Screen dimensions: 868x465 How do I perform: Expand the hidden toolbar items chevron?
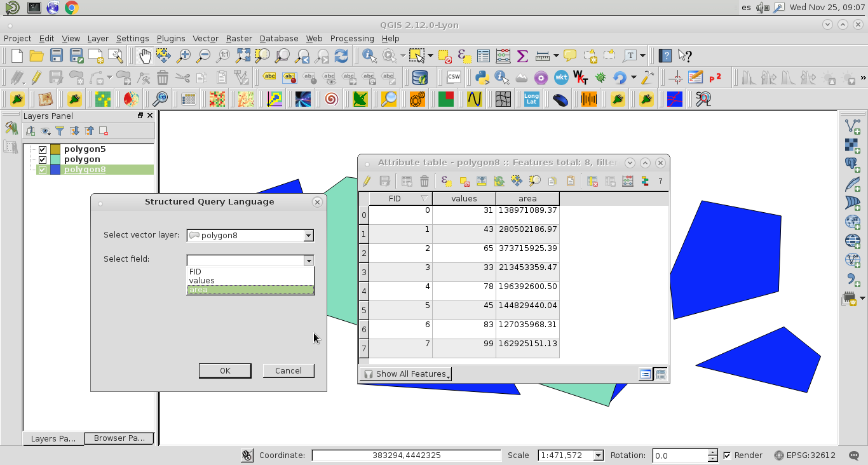862,77
